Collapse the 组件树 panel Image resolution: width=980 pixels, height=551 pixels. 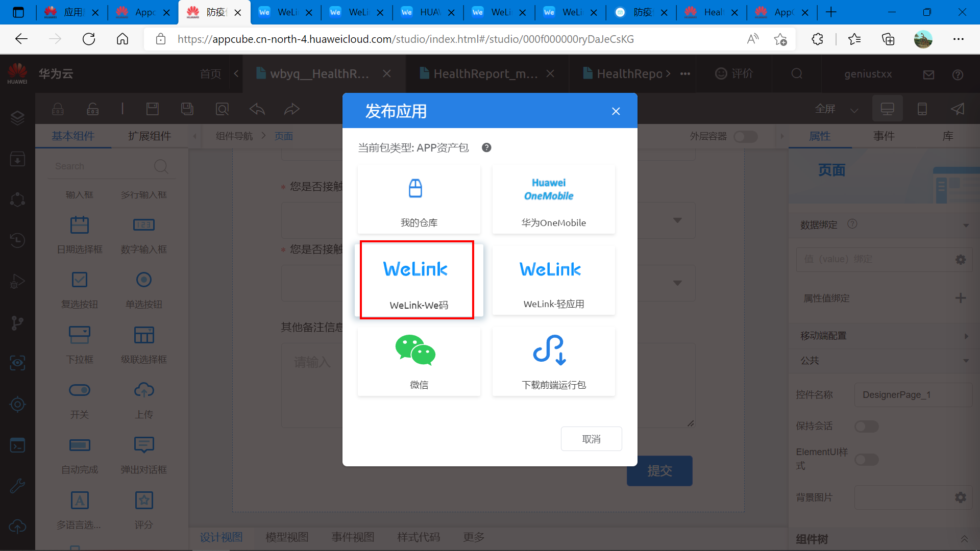pos(964,539)
